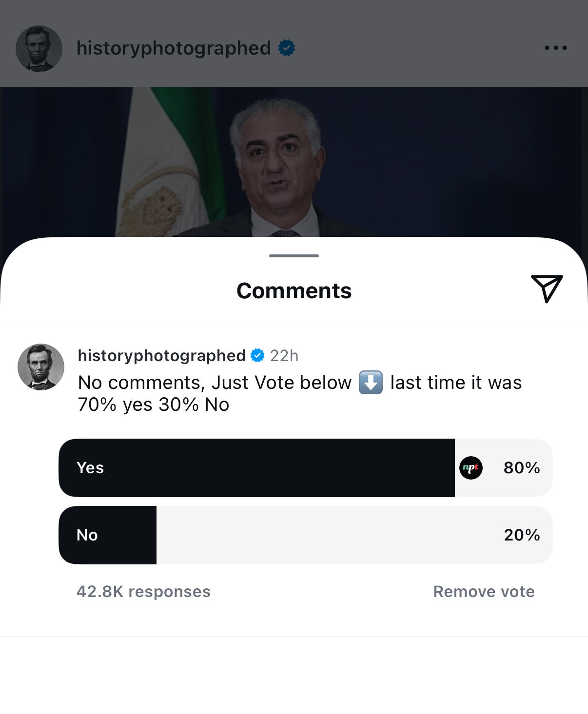588x714 pixels.
Task: Click the verified checkmark in the comment
Action: 257,355
